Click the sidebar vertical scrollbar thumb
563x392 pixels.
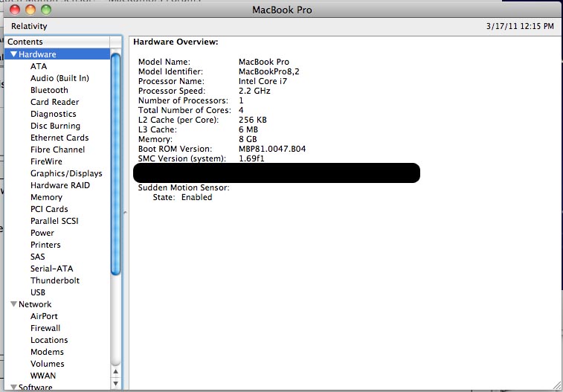(115, 164)
